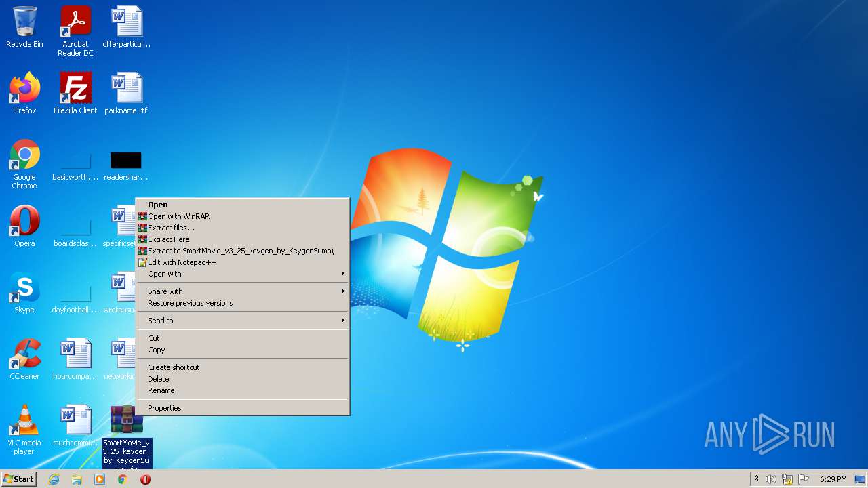Expand Send to submenu
This screenshot has width=868, height=488.
243,321
